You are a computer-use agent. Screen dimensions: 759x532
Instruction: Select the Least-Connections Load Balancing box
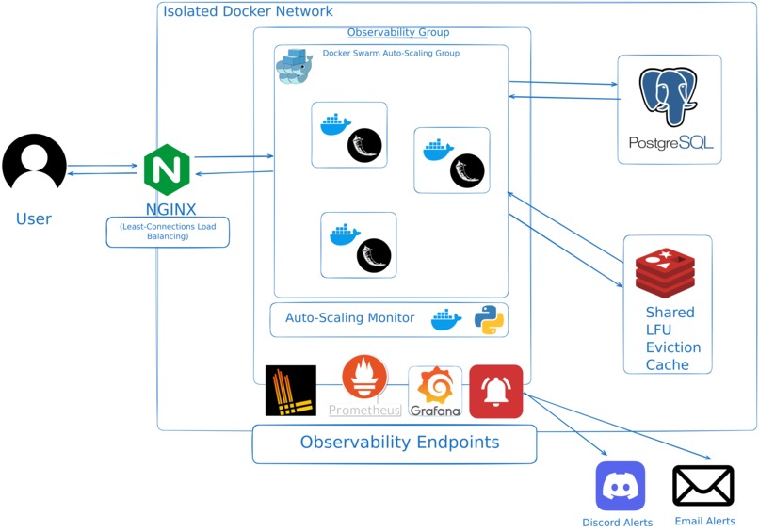[168, 232]
